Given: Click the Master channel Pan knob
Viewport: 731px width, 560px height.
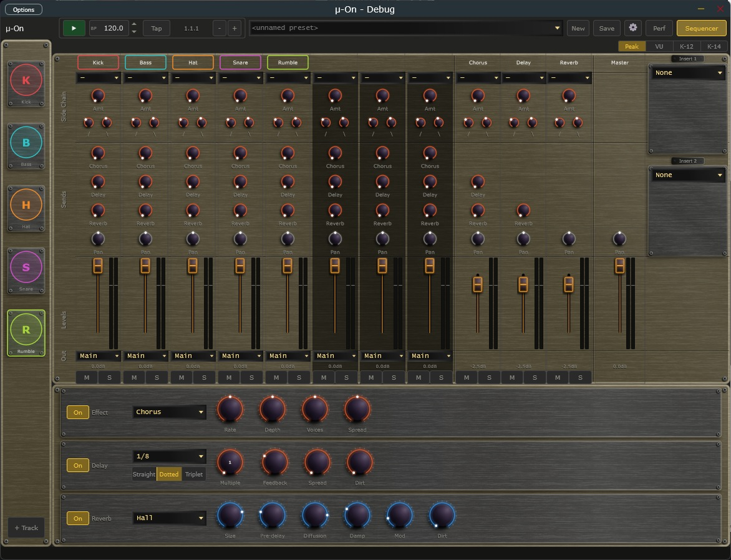Looking at the screenshot, I should coord(619,239).
